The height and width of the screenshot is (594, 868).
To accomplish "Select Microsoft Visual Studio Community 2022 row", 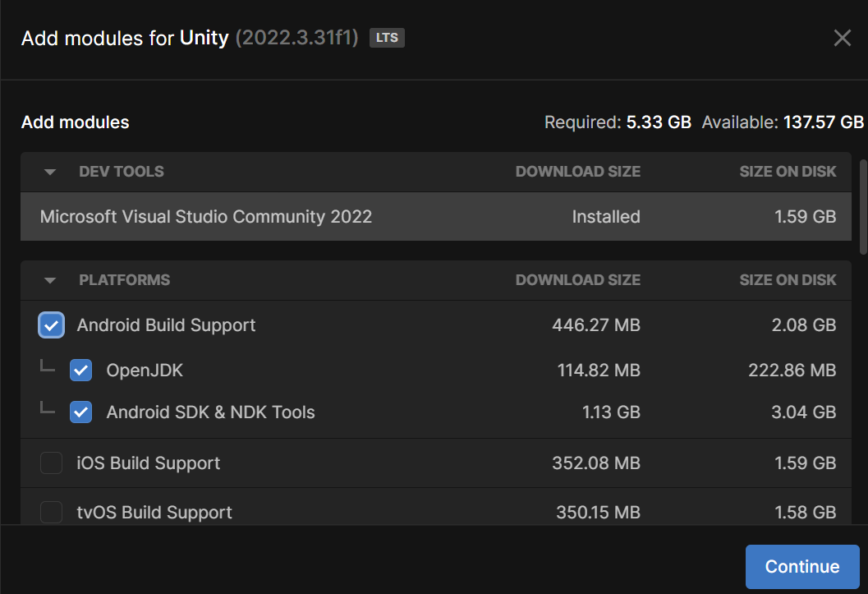I will [436, 216].
